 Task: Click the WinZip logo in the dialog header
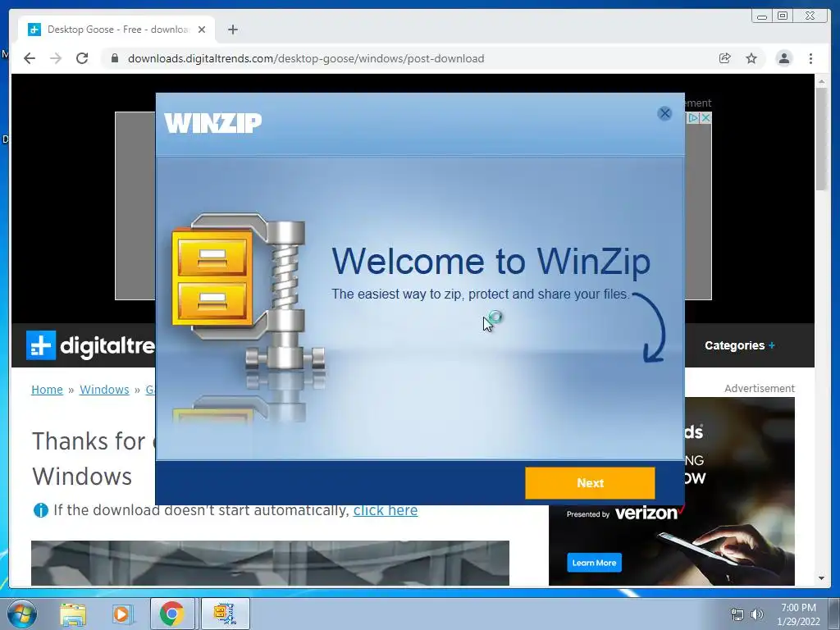pos(212,123)
